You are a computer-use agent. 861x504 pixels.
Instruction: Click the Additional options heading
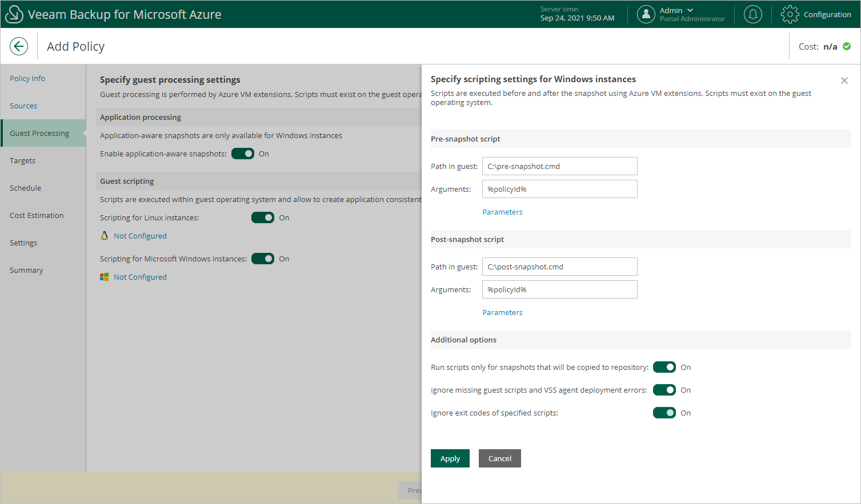pos(463,340)
